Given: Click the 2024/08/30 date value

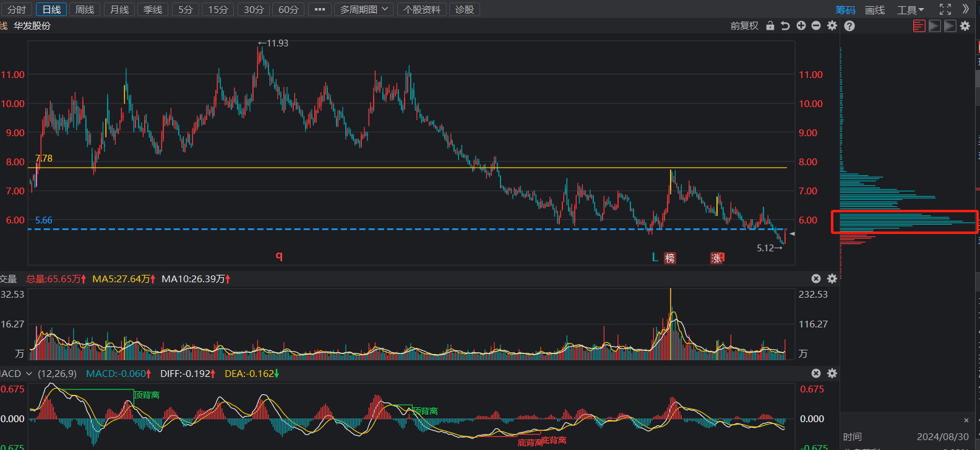Looking at the screenshot, I should [x=943, y=437].
